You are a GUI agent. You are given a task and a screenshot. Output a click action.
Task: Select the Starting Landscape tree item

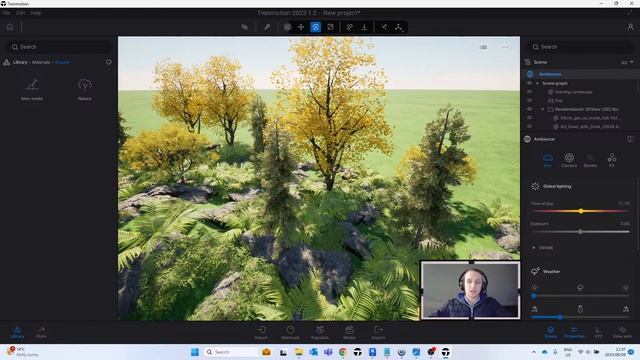point(573,92)
